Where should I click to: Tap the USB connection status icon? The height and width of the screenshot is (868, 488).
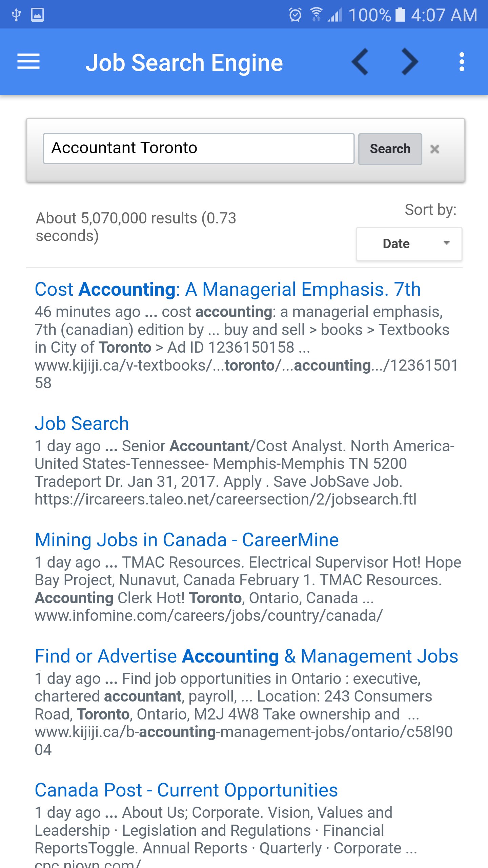click(x=16, y=15)
